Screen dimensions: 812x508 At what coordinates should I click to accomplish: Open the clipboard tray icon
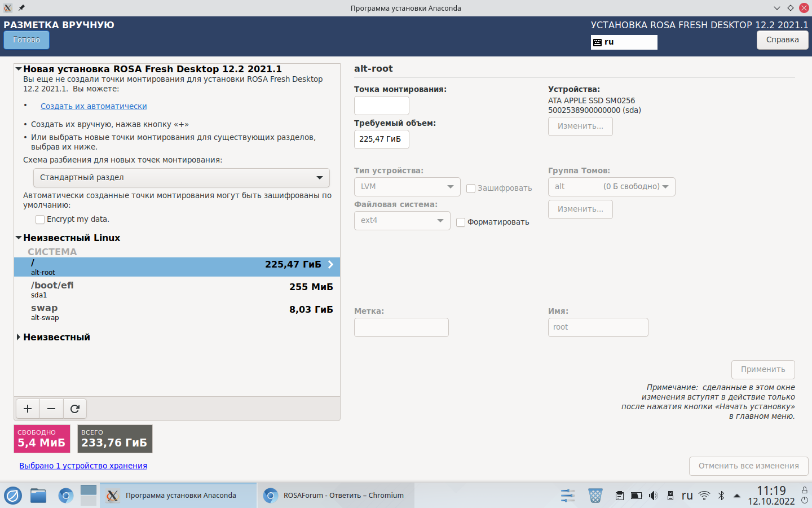(x=619, y=496)
